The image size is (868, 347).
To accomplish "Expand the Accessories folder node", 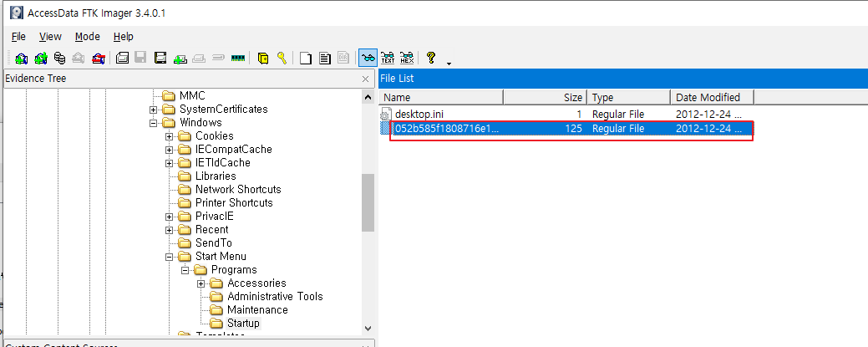I will [x=201, y=283].
